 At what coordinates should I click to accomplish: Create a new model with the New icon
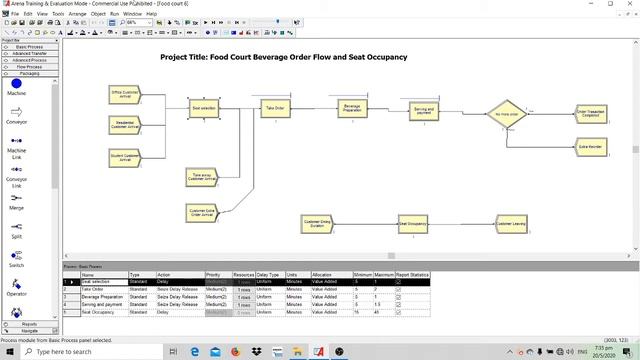(7, 23)
